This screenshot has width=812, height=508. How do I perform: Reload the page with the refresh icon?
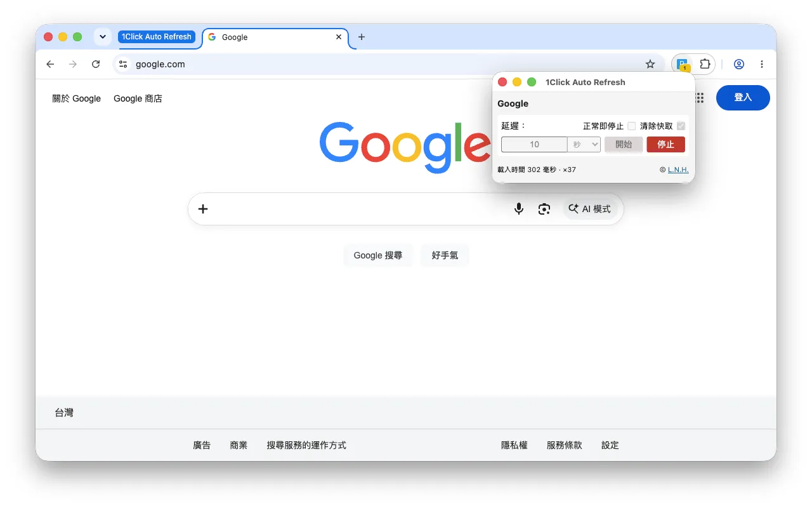(x=96, y=64)
